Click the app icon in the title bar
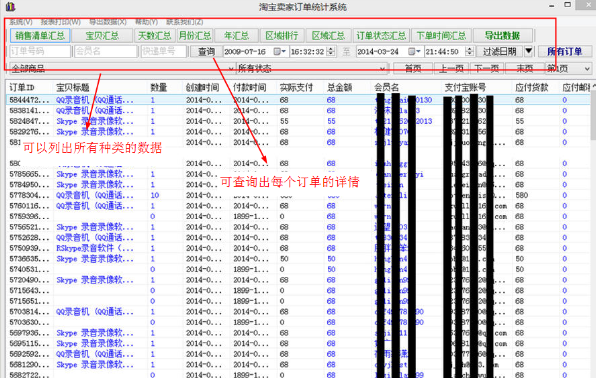The image size is (596, 378). pos(10,6)
